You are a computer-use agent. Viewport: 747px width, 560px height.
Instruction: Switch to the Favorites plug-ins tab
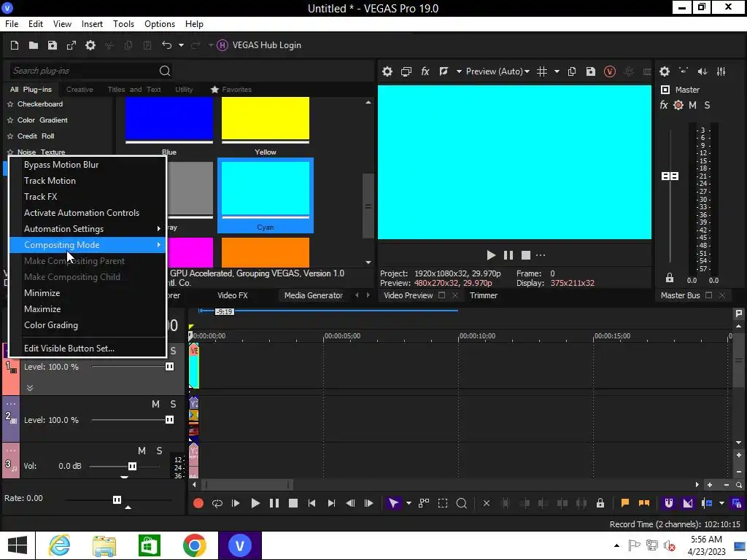231,90
